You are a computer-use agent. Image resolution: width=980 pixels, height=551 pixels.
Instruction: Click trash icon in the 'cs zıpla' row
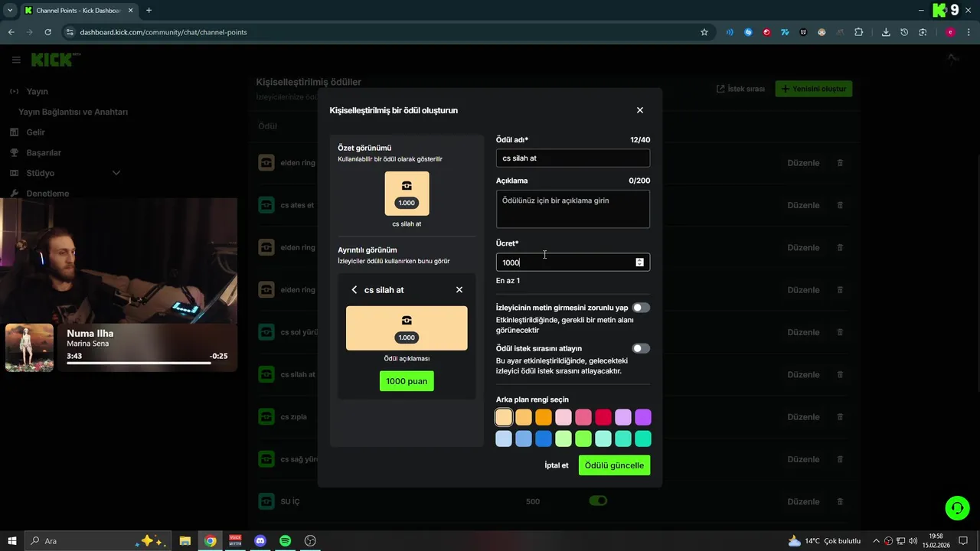(x=840, y=417)
